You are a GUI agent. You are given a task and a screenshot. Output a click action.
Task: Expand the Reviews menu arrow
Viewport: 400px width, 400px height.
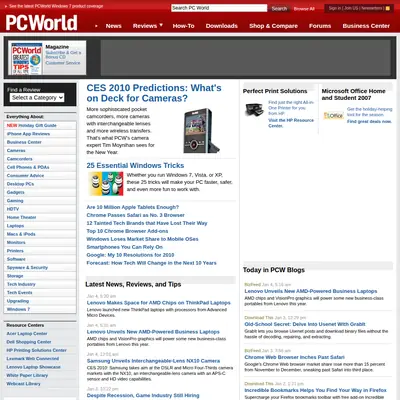pos(161,25)
